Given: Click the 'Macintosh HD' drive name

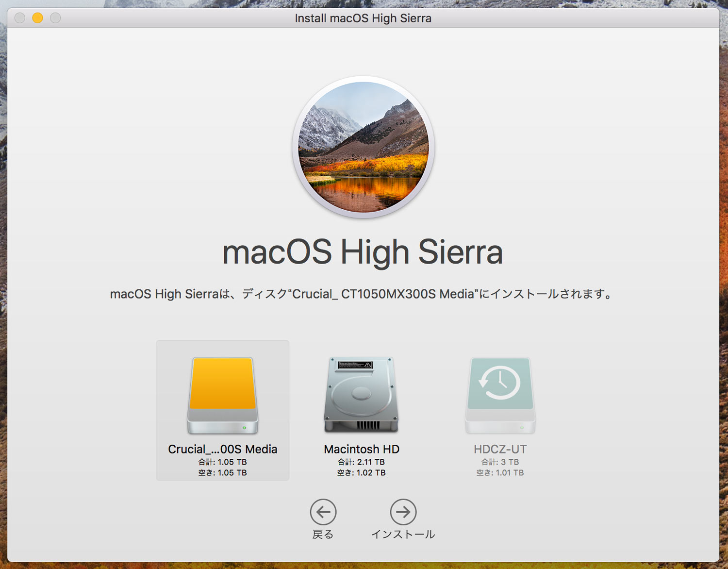Looking at the screenshot, I should [362, 449].
